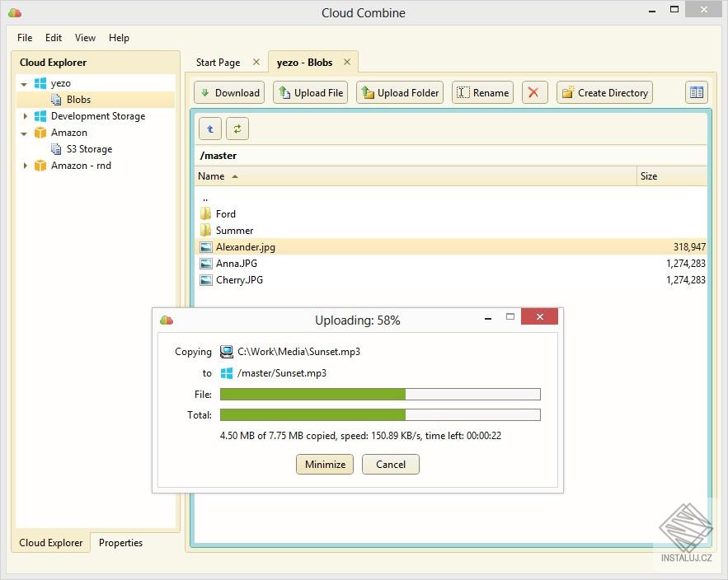Click the panel layout view icon
The height and width of the screenshot is (580, 728).
point(697,93)
